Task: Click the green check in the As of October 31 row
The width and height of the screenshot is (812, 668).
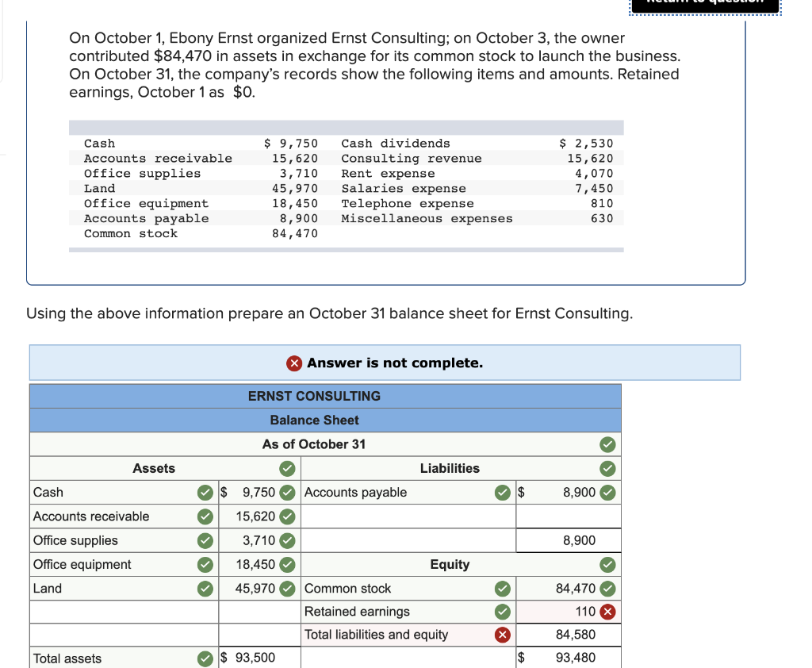Action: (607, 444)
